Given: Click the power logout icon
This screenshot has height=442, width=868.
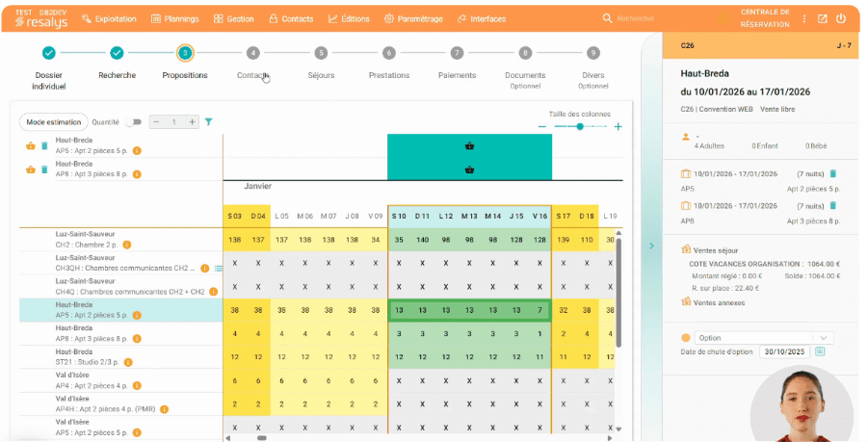Looking at the screenshot, I should (841, 18).
